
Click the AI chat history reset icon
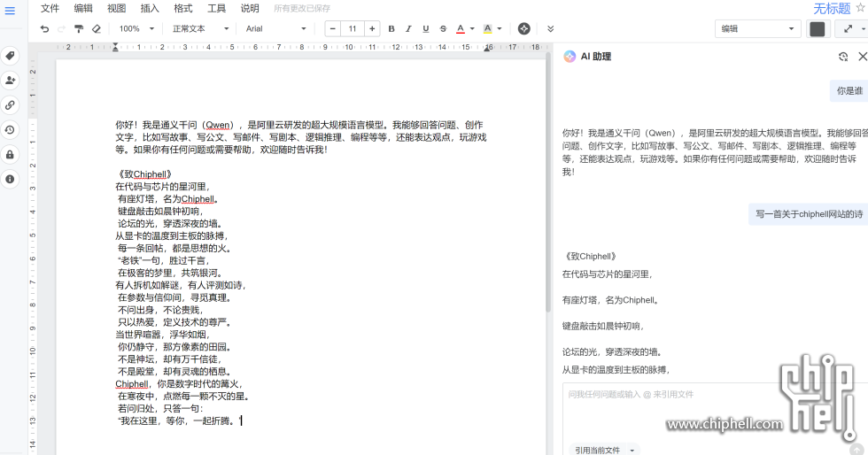point(843,57)
